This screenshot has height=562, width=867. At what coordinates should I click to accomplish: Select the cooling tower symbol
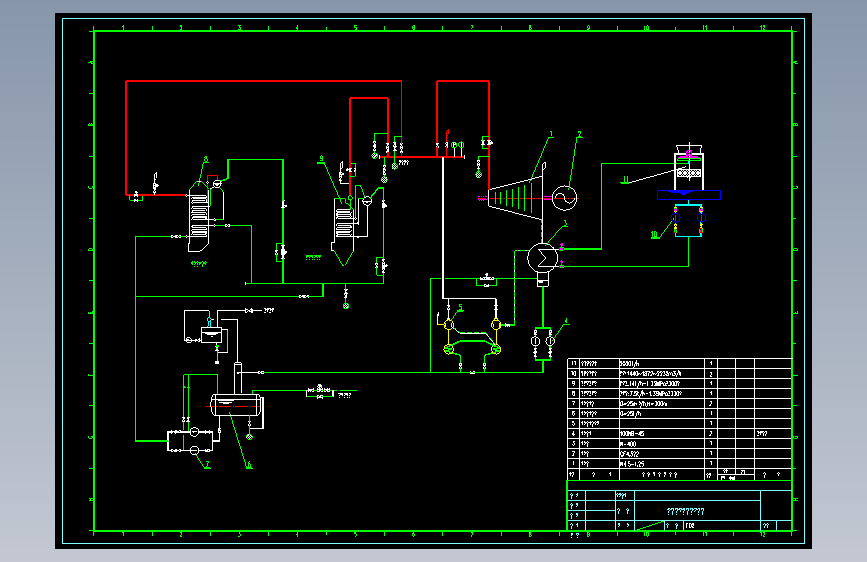(688, 168)
